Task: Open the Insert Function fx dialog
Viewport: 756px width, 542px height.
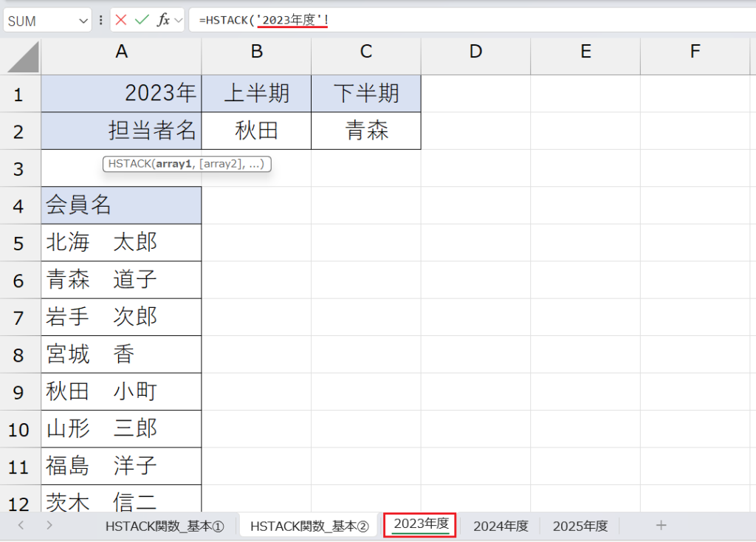Action: (163, 21)
